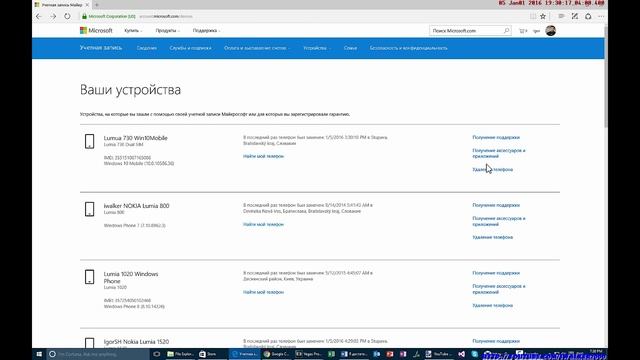Click the page vertical scrollbar
Screen dimensions: 640x360
(606, 76)
